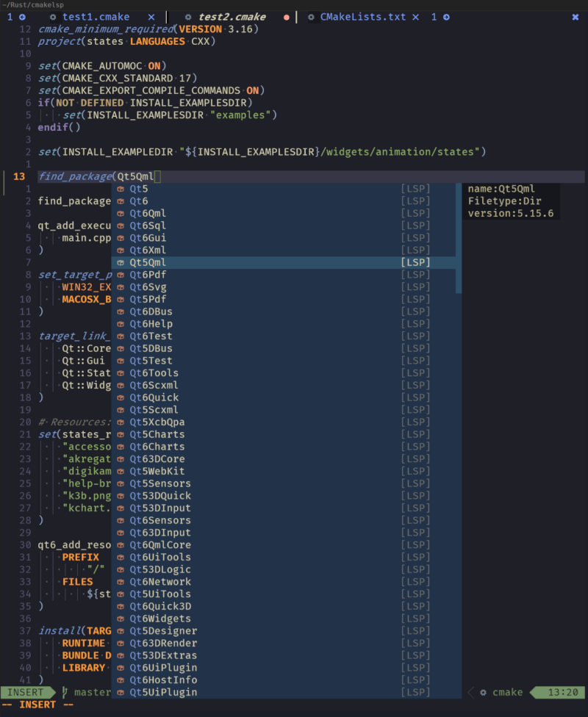This screenshot has width=588, height=717.
Task: Click the unsaved-changes dot on test2.cmake tab
Action: 285,16
